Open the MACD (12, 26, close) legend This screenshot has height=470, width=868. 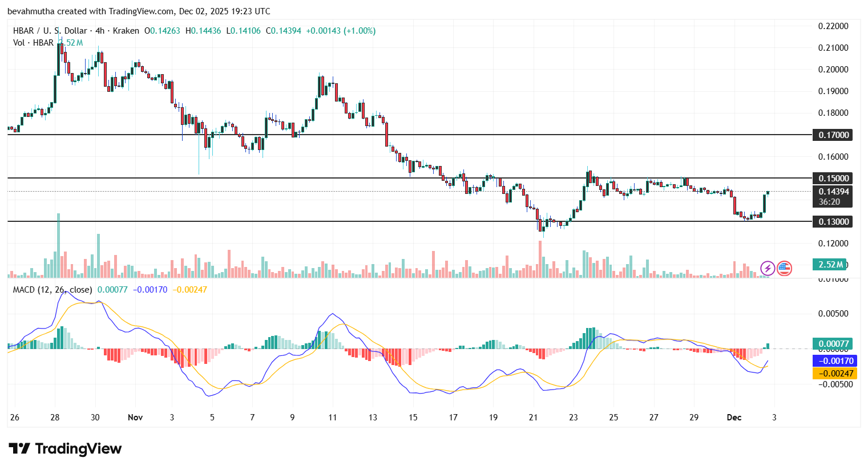pyautogui.click(x=53, y=290)
